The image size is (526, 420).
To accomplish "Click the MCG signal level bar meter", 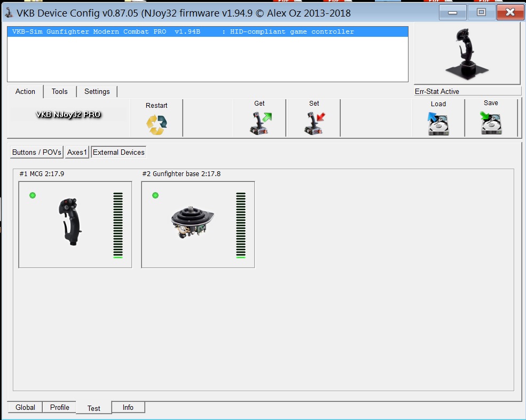I will click(x=118, y=225).
